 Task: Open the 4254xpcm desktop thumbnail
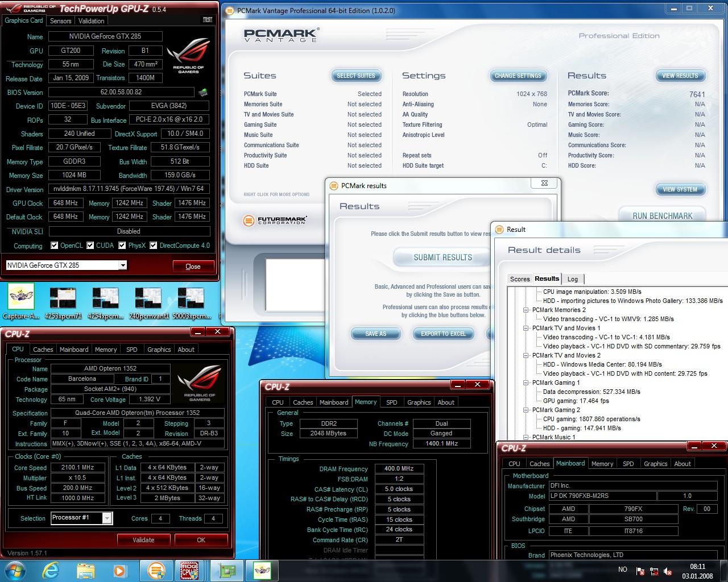point(105,302)
